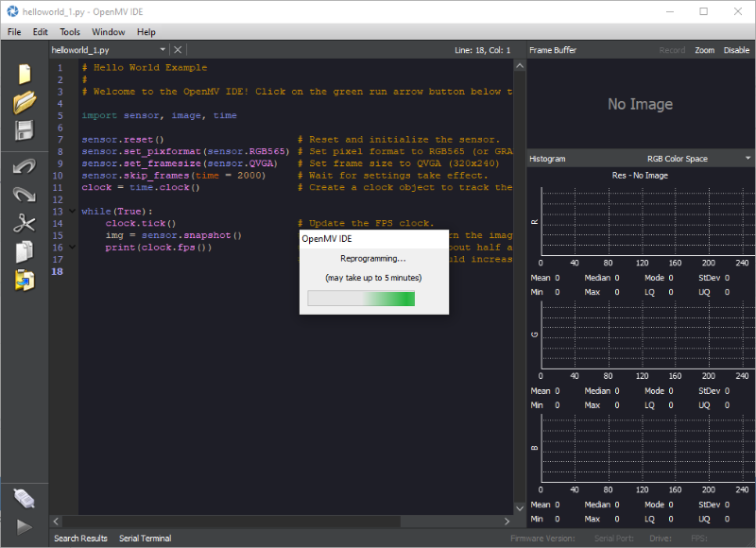
Task: Open the Edit menu
Action: point(40,32)
